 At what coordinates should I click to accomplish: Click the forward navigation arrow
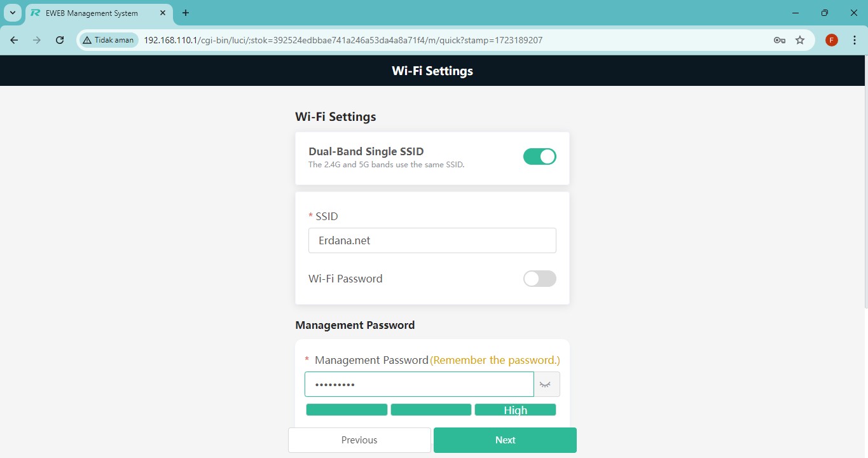click(x=37, y=40)
